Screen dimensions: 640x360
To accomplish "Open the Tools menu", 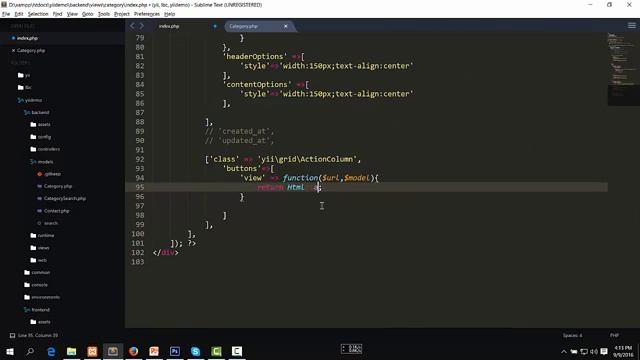I will pyautogui.click(x=104, y=14).
